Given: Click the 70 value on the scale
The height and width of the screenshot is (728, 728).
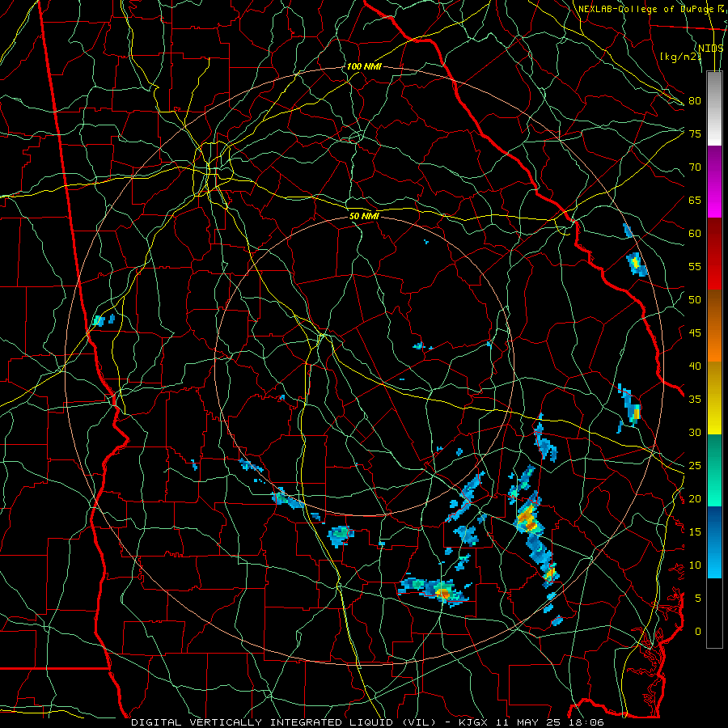Looking at the screenshot, I should click(x=695, y=167).
